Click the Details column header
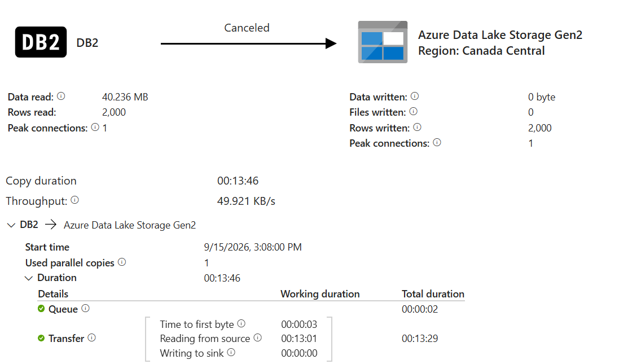Viewport: 619px width, 364px height. [53, 294]
